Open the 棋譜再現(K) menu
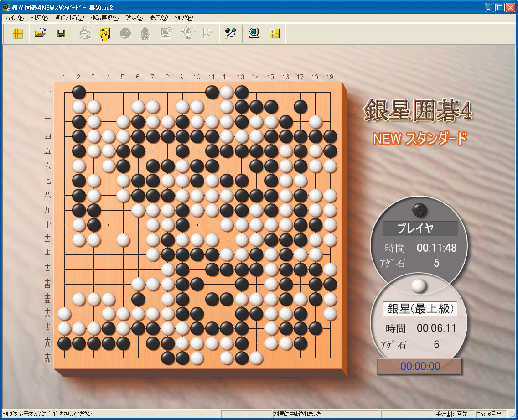Image resolution: width=518 pixels, height=420 pixels. coord(104,18)
